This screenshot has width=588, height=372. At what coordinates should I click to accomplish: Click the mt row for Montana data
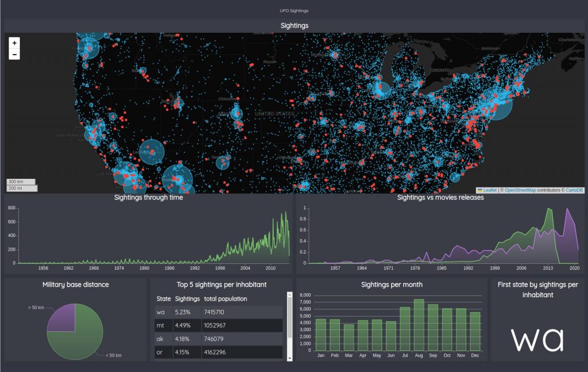(x=207, y=325)
